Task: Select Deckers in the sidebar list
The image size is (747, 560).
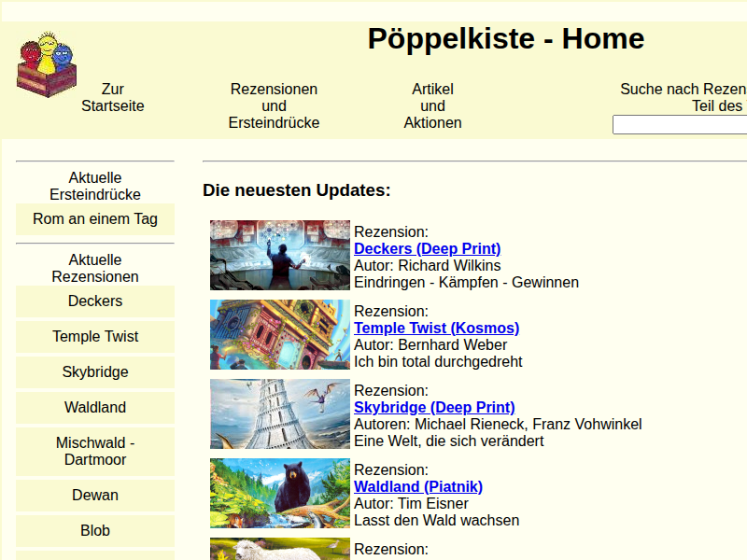Action: click(x=95, y=301)
